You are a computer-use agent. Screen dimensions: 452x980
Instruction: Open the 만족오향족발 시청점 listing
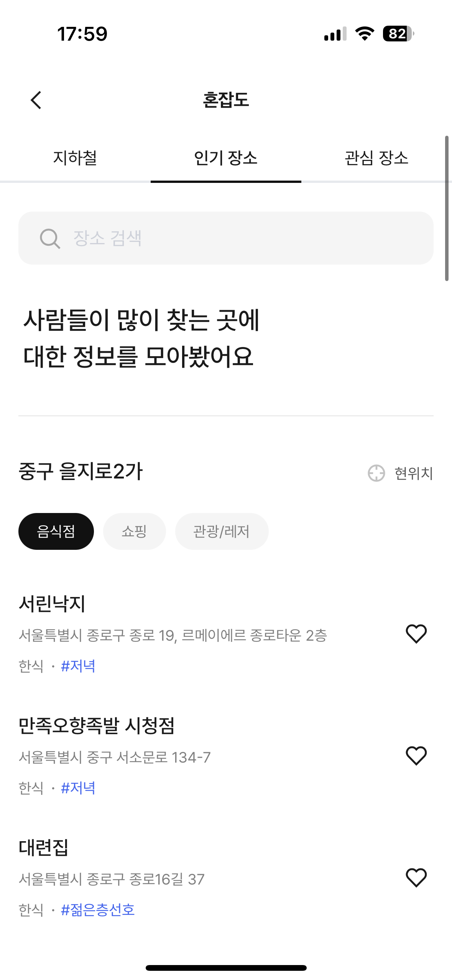[97, 725]
